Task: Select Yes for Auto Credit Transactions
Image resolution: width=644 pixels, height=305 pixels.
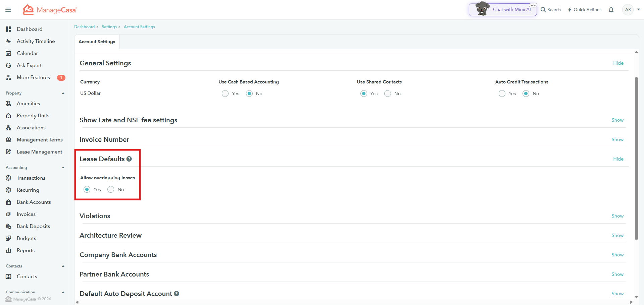Action: coord(502,94)
